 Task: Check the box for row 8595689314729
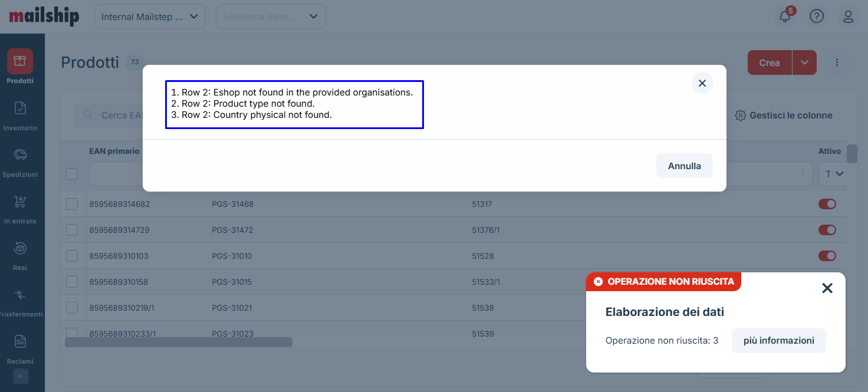(72, 230)
